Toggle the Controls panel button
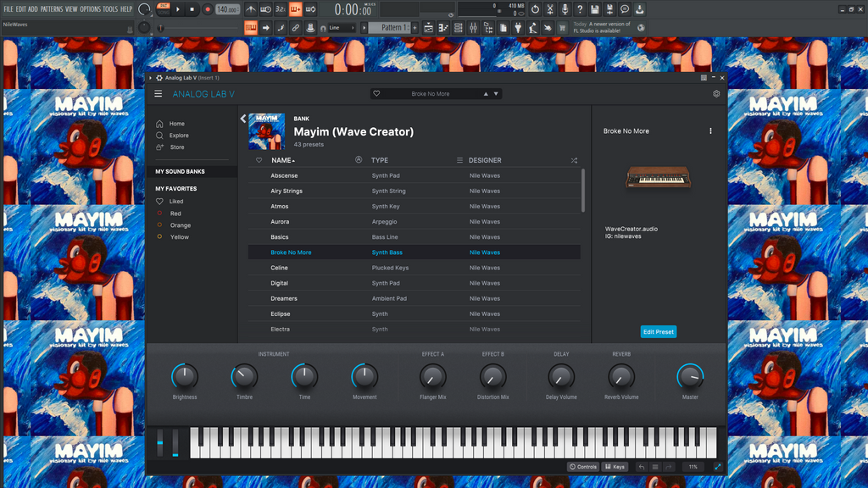The image size is (868, 488). pyautogui.click(x=583, y=467)
